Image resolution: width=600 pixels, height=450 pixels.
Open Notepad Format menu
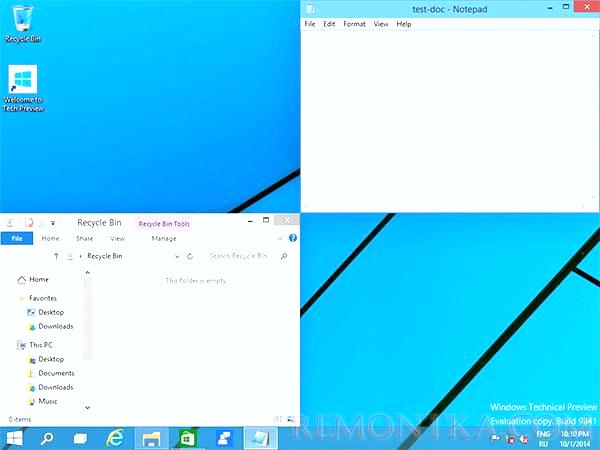point(354,24)
